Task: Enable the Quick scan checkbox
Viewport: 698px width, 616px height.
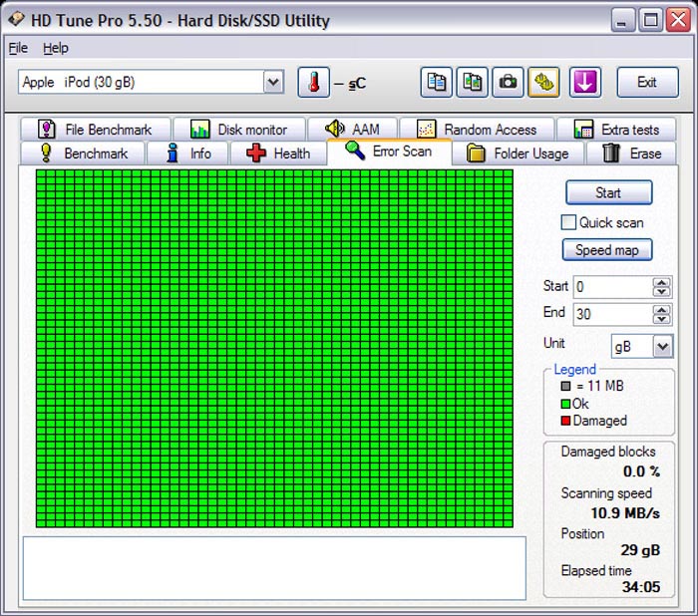Action: click(569, 222)
